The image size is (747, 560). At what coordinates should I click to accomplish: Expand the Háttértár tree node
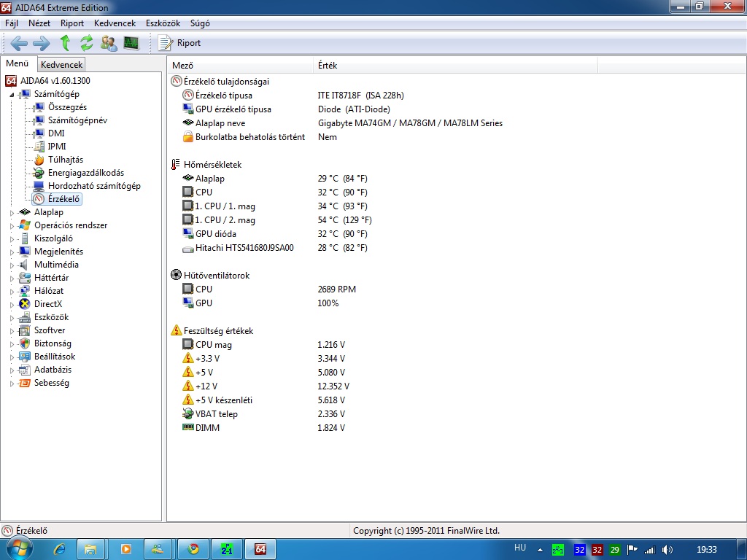tap(12, 279)
